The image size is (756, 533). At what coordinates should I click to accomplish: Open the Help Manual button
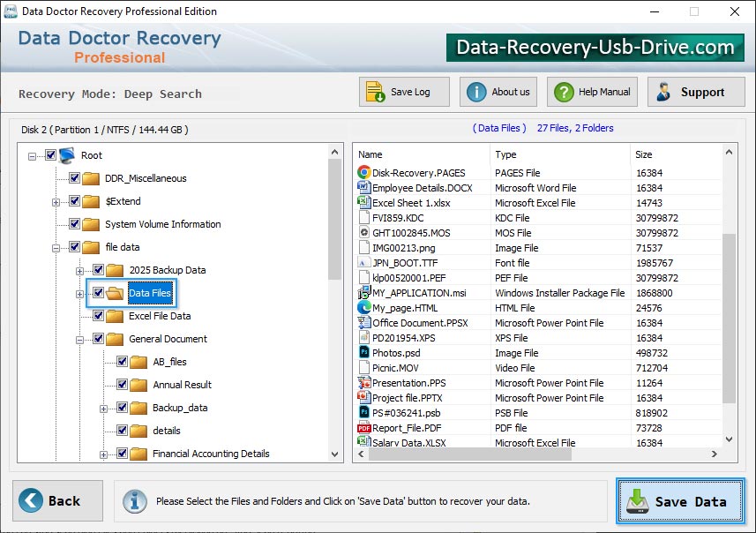tap(592, 92)
